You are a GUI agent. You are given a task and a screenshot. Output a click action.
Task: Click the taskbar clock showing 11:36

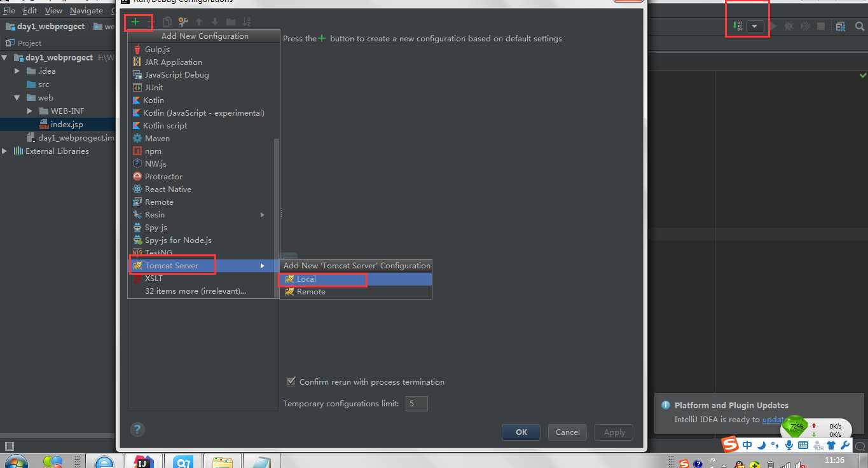[x=834, y=460]
